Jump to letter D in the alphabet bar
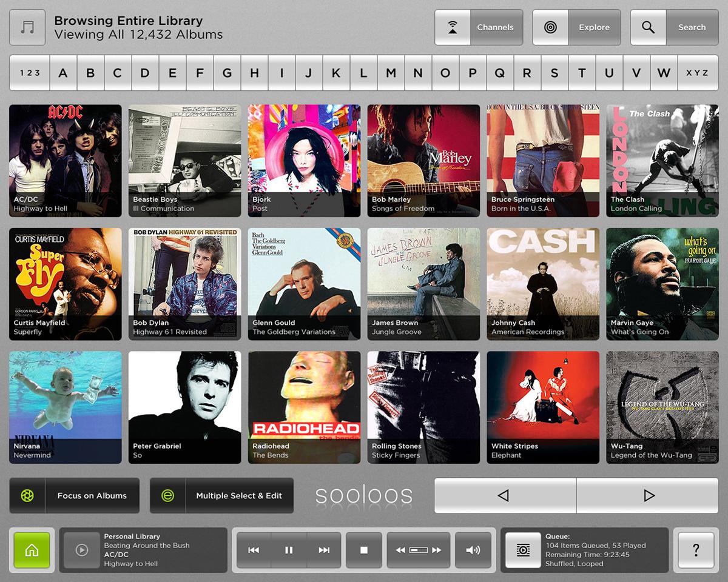 tap(145, 73)
